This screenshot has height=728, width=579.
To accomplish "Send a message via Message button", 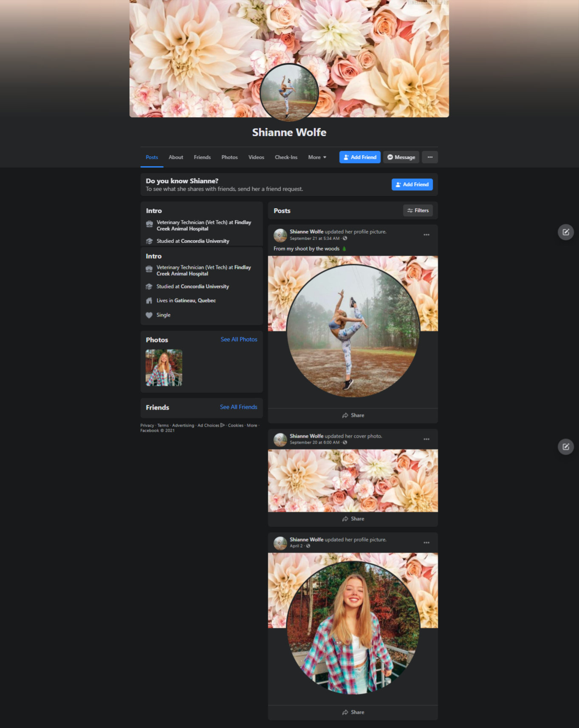I will [401, 157].
